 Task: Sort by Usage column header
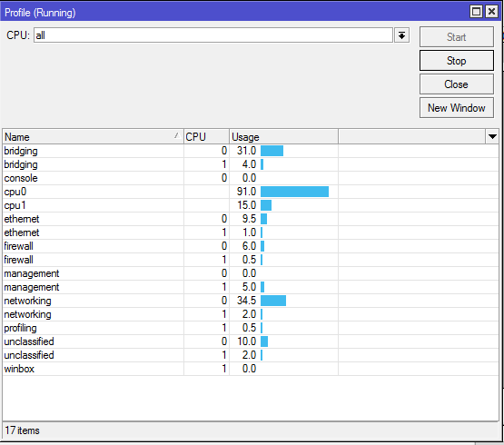click(x=283, y=137)
